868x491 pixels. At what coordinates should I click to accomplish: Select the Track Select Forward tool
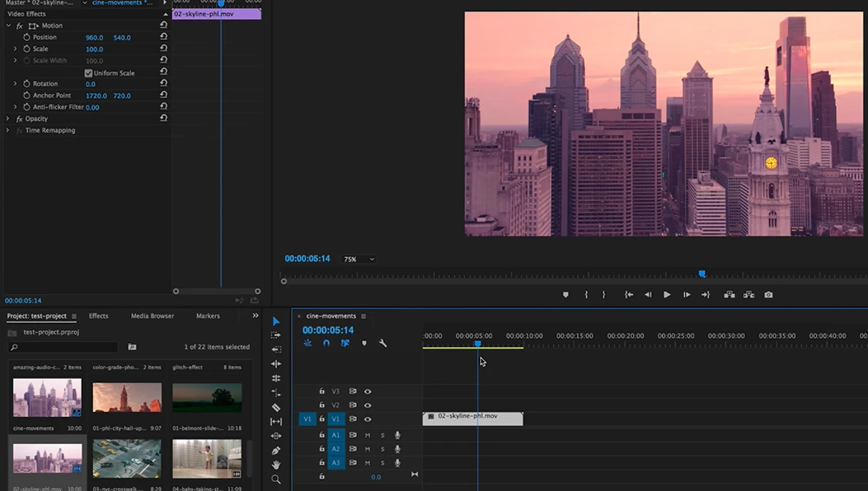point(275,336)
